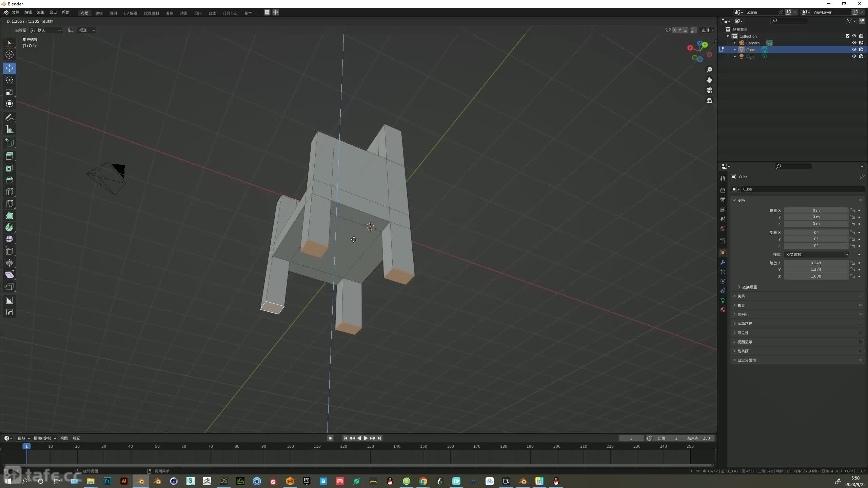Switch perspective/orthographic with grid icon
Screen dimensions: 868x488
coord(709,100)
